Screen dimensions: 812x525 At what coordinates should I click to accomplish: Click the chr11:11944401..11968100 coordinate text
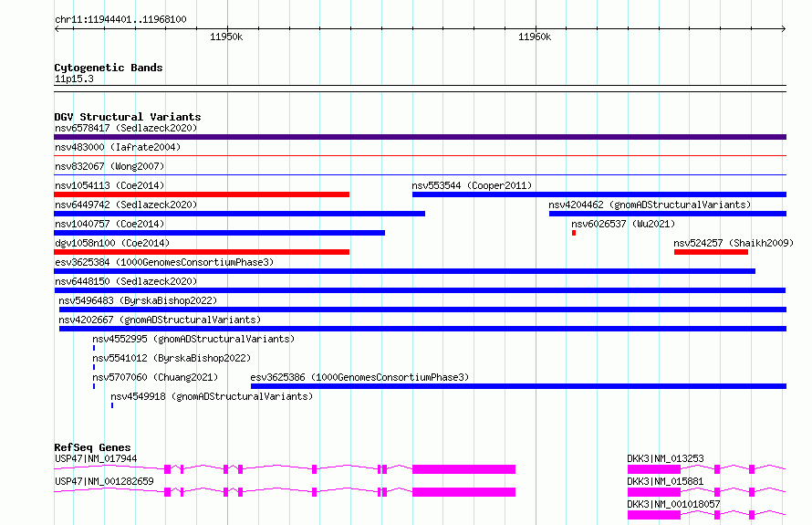click(120, 20)
